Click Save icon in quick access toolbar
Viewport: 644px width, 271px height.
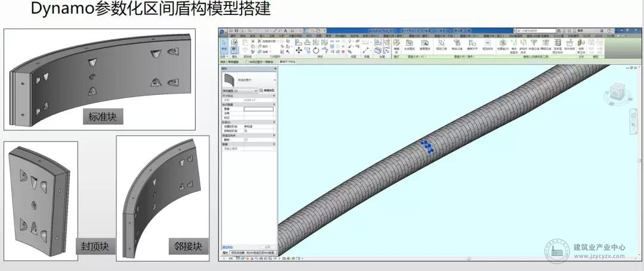[236, 31]
